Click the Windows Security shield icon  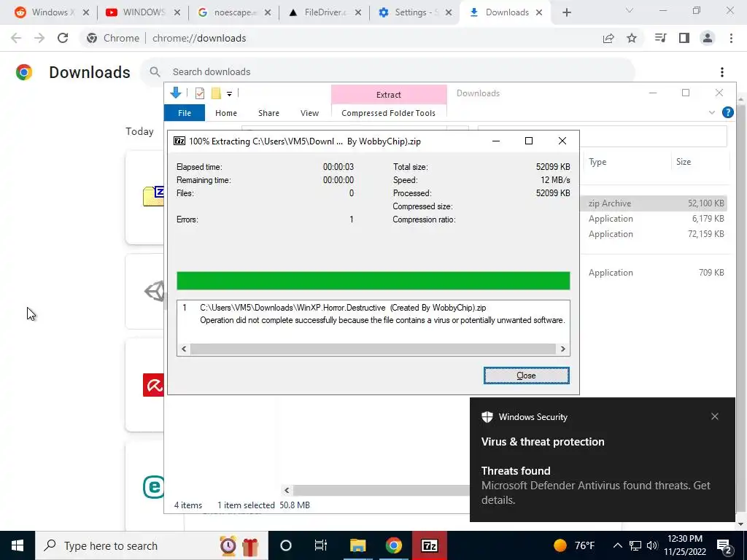(x=487, y=416)
